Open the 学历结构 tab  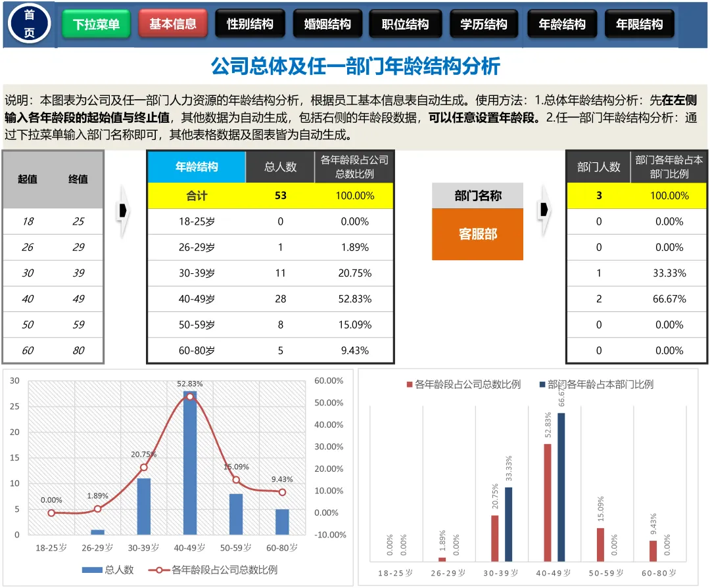click(x=484, y=24)
